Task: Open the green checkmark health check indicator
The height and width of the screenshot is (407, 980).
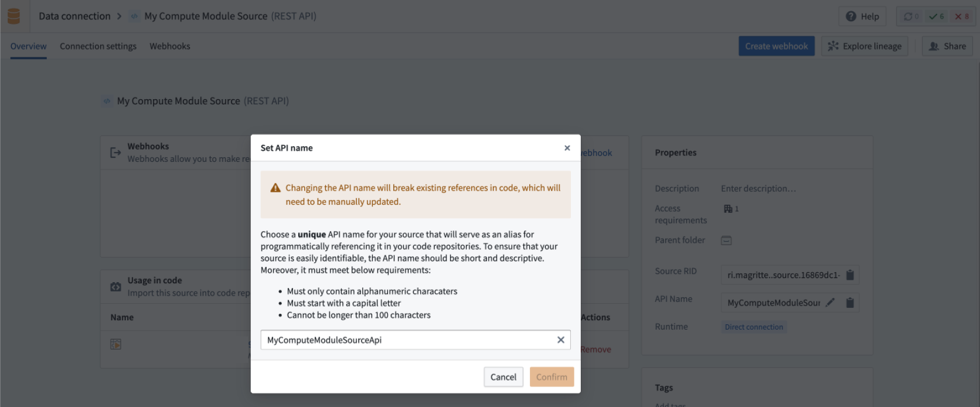Action: (x=935, y=16)
